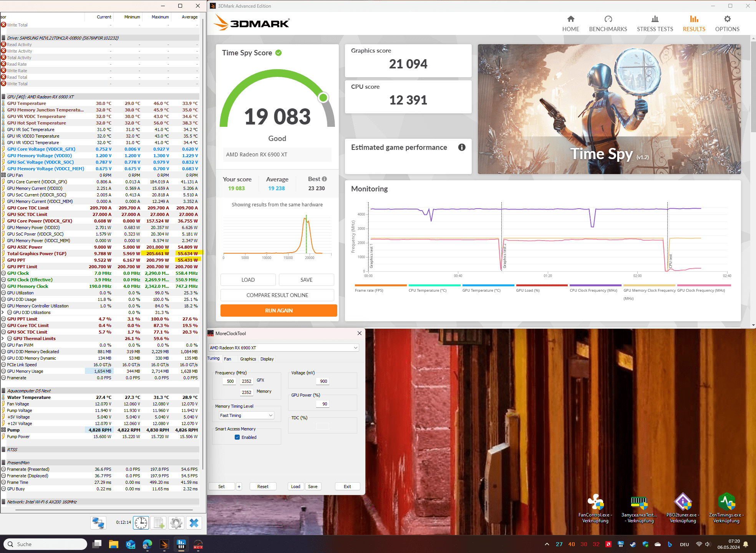This screenshot has height=553, width=756.
Task: Click Reset button in MoreClockTool
Action: (x=263, y=487)
